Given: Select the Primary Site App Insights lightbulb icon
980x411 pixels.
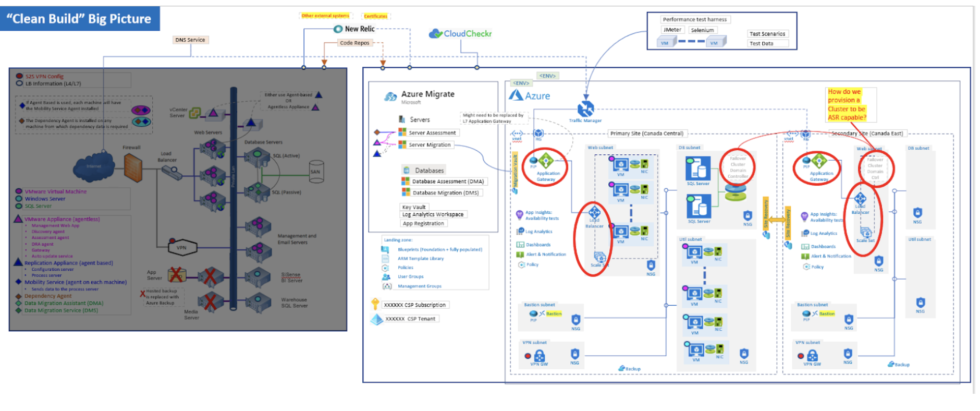Looking at the screenshot, I should [x=519, y=214].
